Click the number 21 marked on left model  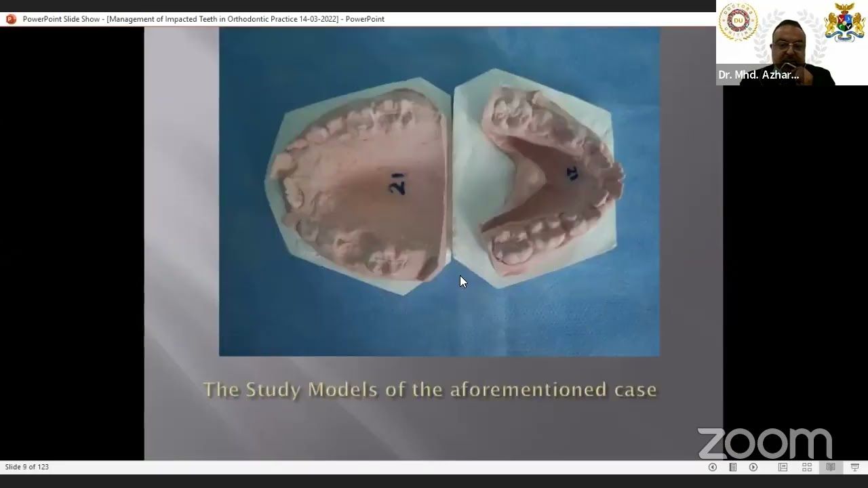[397, 184]
